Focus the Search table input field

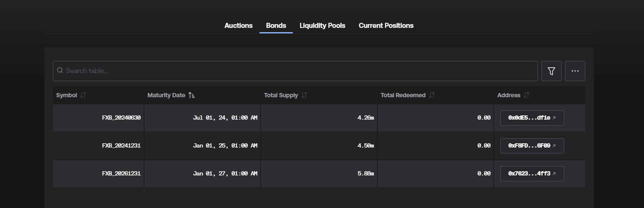pos(295,71)
